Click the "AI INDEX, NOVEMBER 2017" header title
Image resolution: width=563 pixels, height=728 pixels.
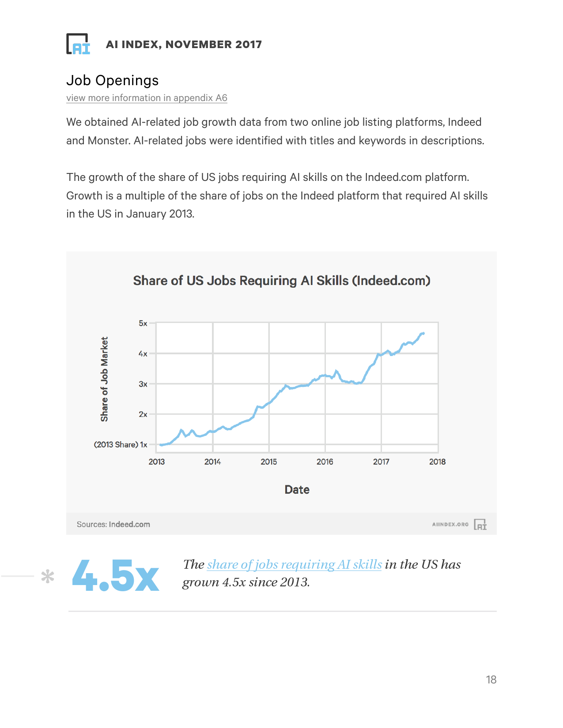(x=184, y=45)
